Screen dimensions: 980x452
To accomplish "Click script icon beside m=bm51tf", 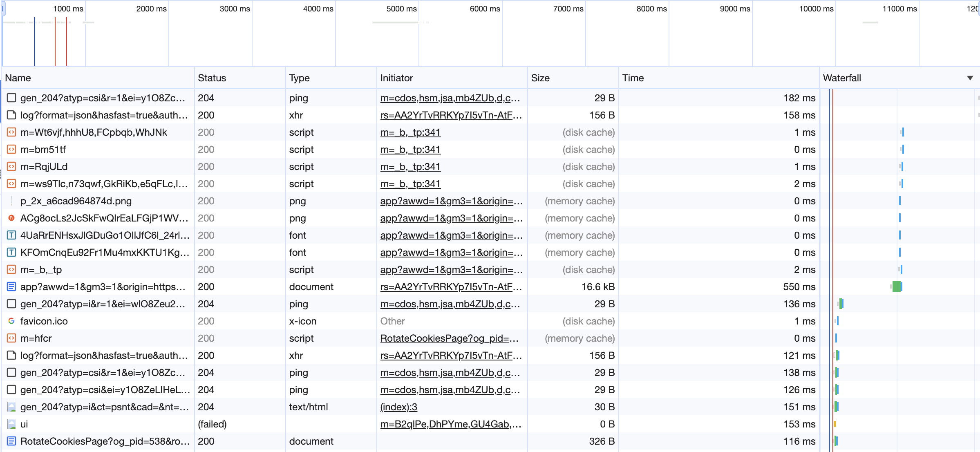I will (x=11, y=150).
